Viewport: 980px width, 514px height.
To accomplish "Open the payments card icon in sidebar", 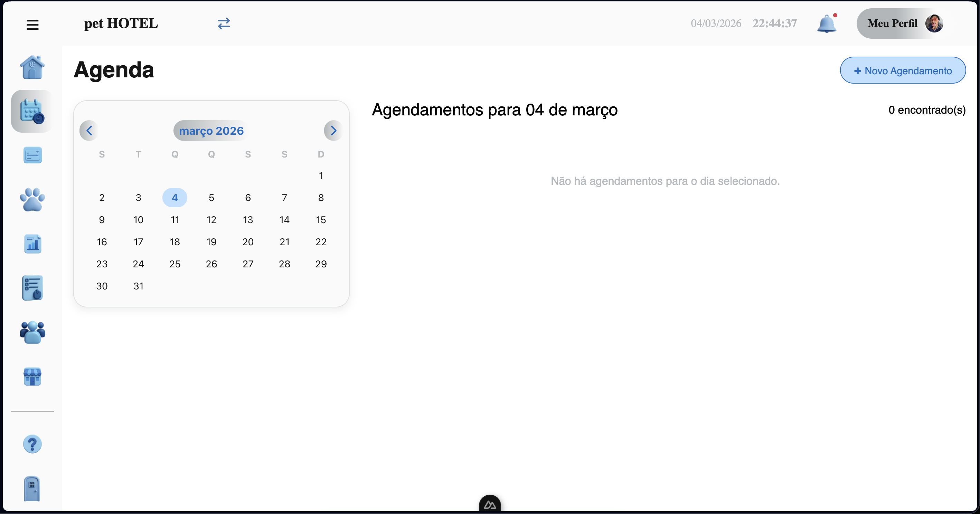I will click(32, 155).
